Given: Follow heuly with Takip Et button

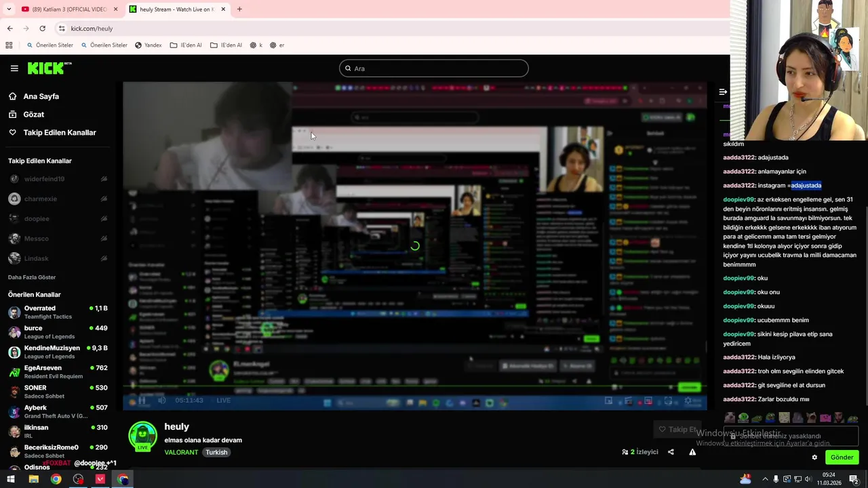Looking at the screenshot, I should (x=677, y=429).
